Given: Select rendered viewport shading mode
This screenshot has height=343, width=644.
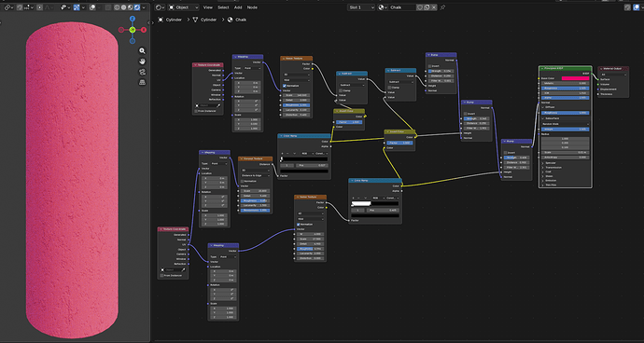Looking at the screenshot, I should 137,7.
